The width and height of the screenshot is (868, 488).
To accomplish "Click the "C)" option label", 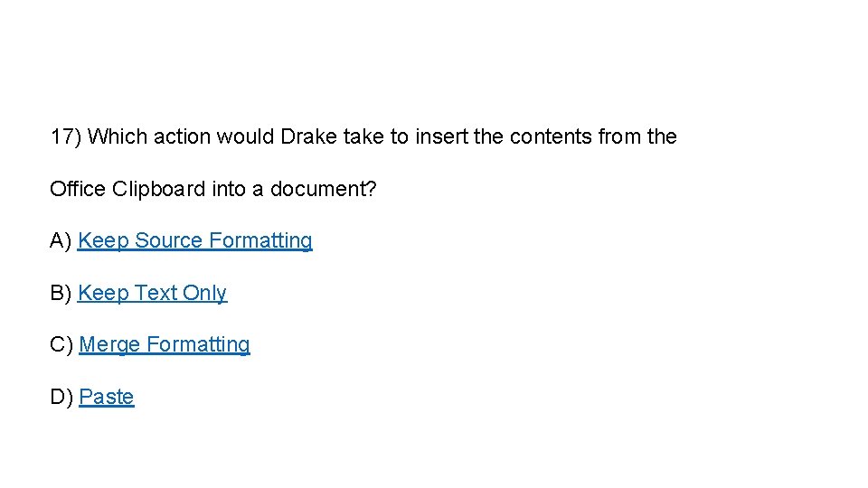I will coord(61,344).
